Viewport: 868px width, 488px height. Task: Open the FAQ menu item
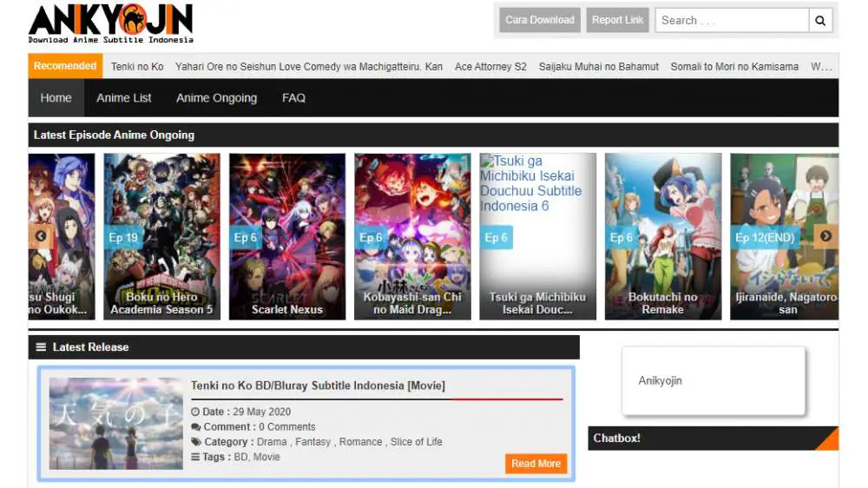coord(293,98)
